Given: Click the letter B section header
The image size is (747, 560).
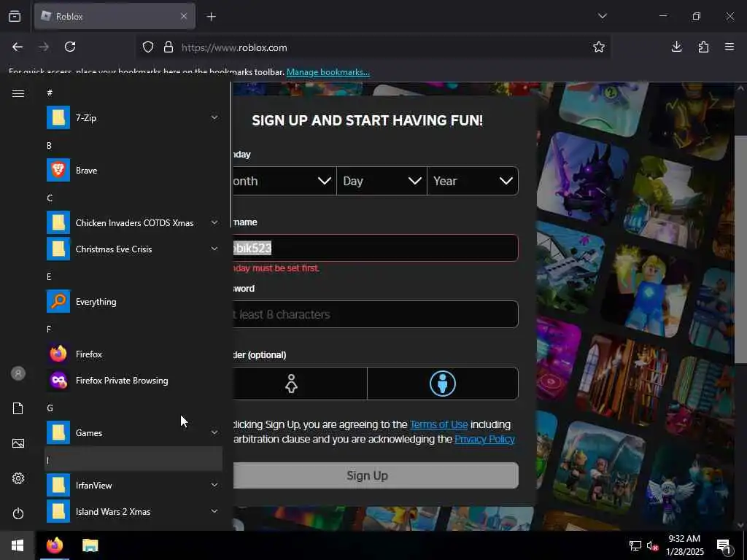Looking at the screenshot, I should 133,146.
